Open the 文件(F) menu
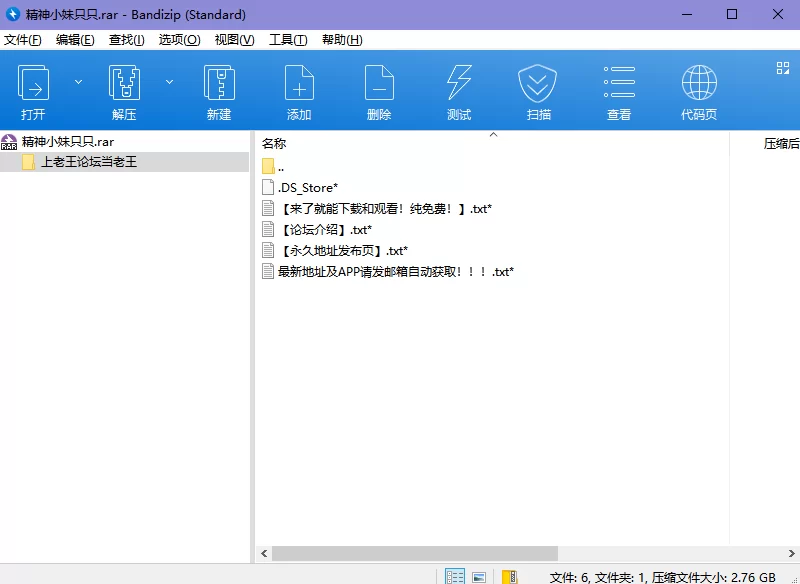The image size is (800, 584). coord(23,40)
